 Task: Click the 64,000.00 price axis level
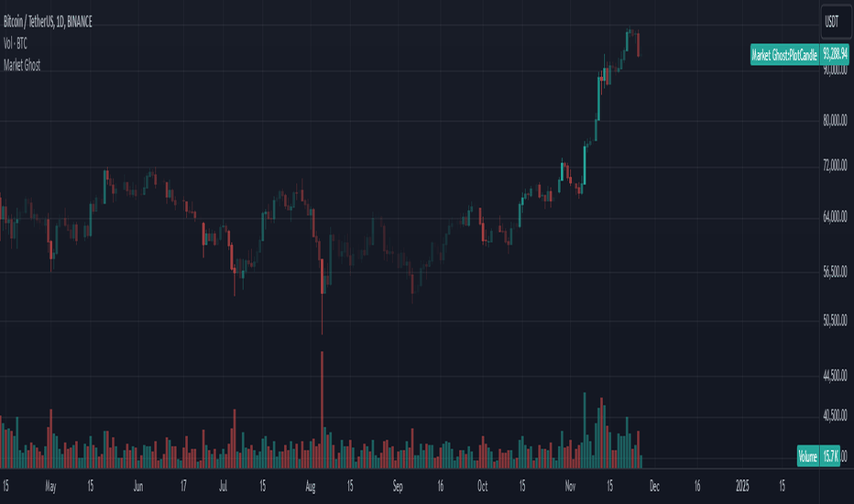(835, 217)
